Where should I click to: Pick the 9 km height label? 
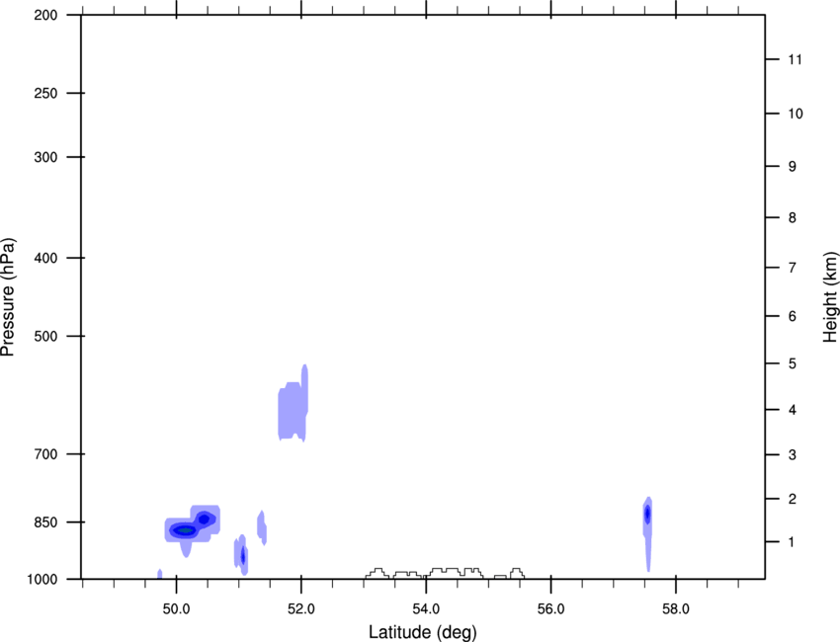pyautogui.click(x=793, y=167)
